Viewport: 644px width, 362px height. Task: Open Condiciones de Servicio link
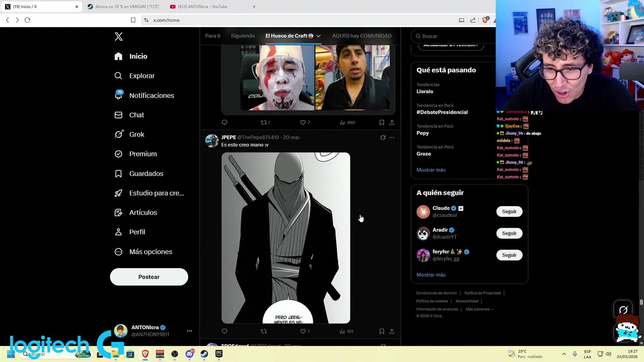tap(437, 293)
